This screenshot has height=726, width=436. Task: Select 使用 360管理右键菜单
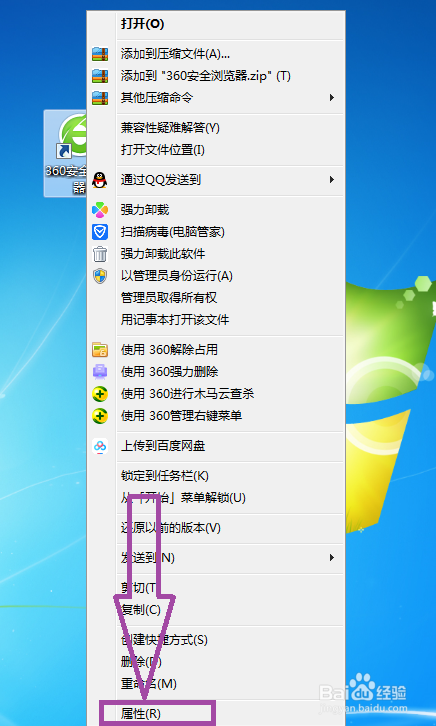pos(181,416)
